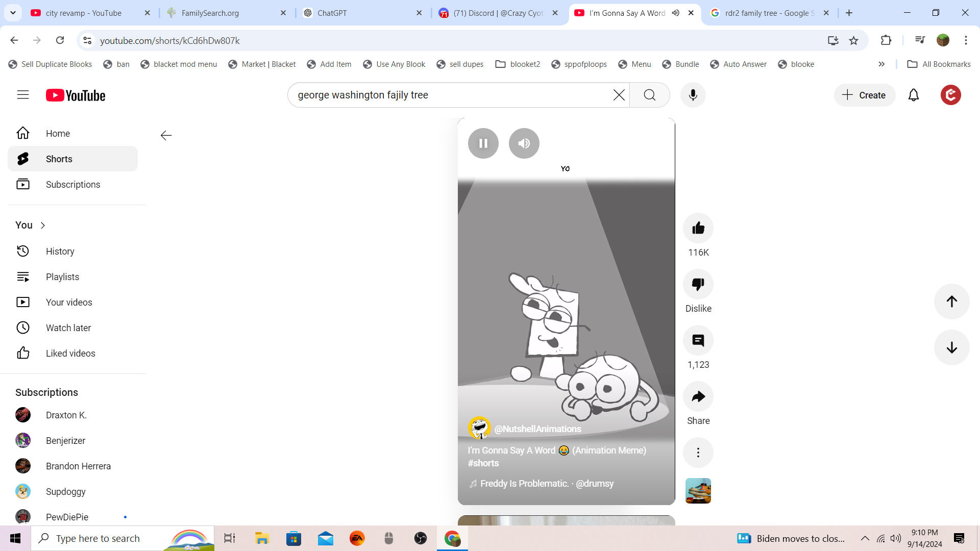The image size is (980, 551).
Task: Click the sound thumbnail below the menu
Action: pos(698,491)
